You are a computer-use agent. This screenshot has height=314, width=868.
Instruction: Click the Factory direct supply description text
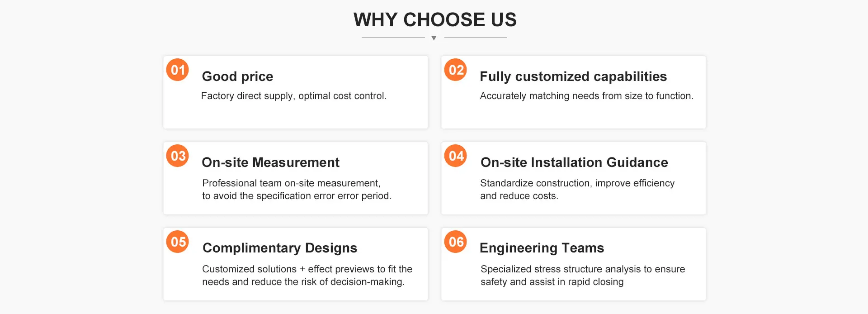[x=294, y=96]
